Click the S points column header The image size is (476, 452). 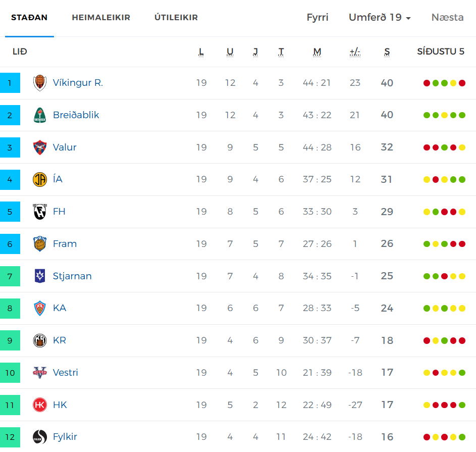(387, 52)
